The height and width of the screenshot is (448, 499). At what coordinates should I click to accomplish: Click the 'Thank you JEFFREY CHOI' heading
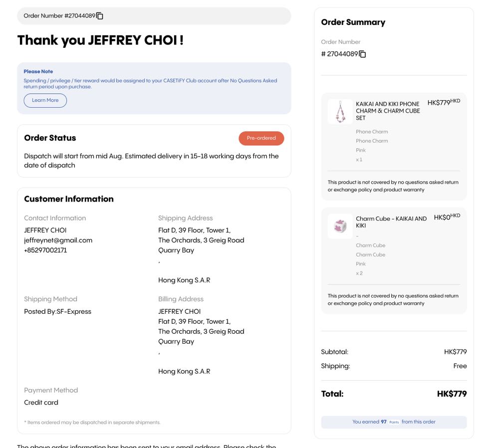[x=100, y=40]
